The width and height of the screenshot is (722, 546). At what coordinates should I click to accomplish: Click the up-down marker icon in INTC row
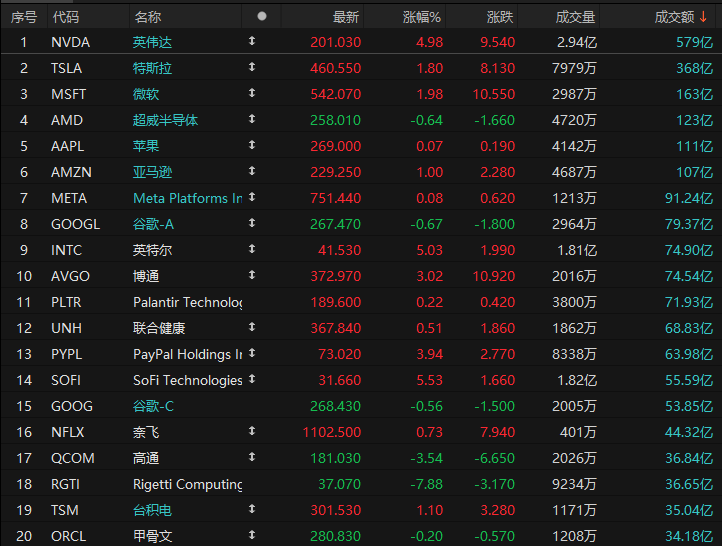pyautogui.click(x=252, y=249)
